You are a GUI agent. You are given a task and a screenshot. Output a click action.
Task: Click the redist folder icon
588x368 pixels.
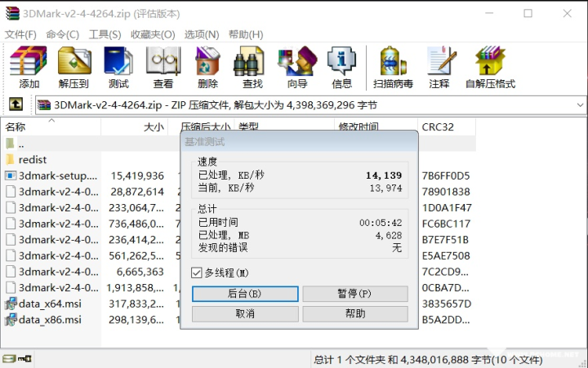(x=11, y=159)
